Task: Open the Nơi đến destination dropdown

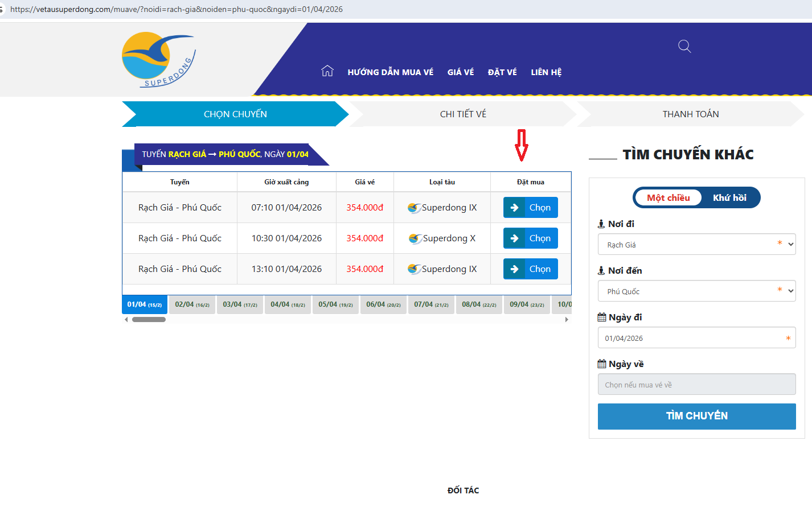Action: pos(696,291)
